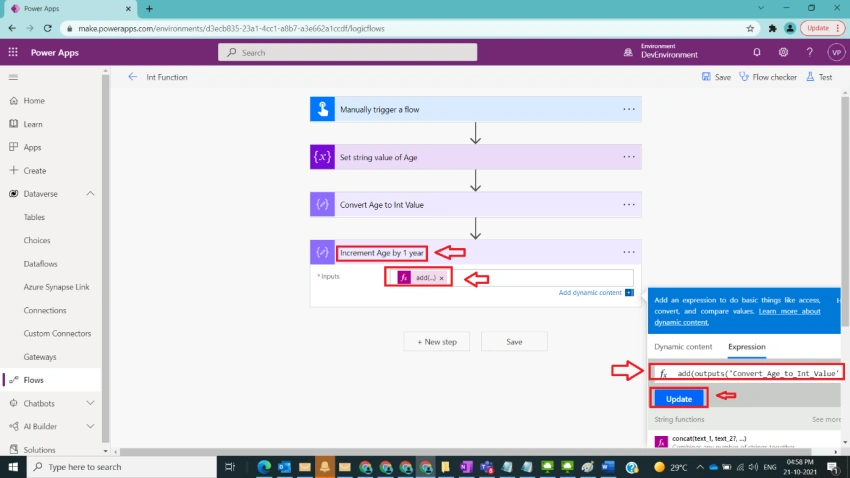Click the Chrome Update button
Screen dimensions: 850x478
pos(822,28)
